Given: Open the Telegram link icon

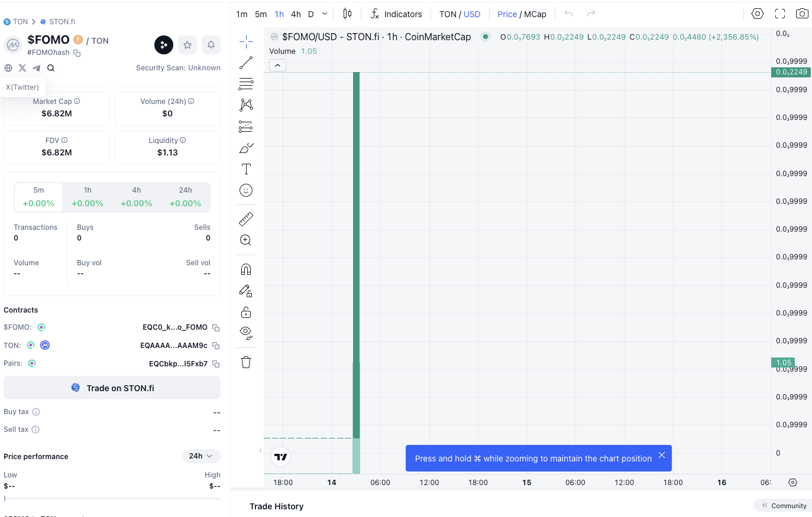Looking at the screenshot, I should tap(37, 68).
